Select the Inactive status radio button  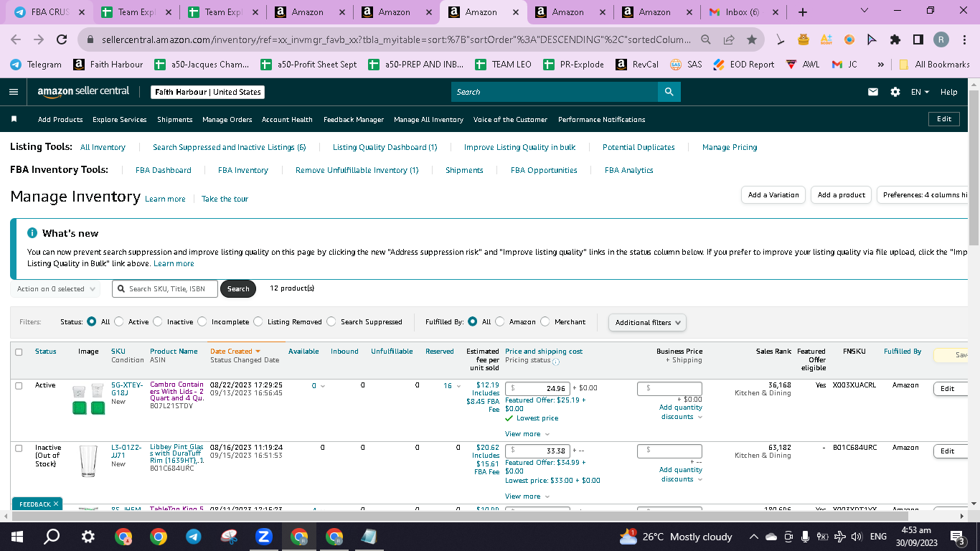158,321
